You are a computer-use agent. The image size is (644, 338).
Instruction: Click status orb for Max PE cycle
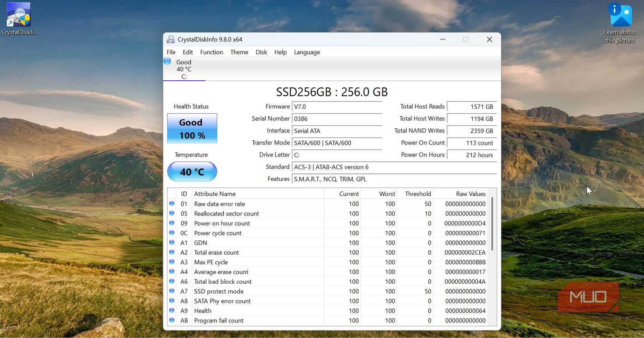pyautogui.click(x=172, y=262)
